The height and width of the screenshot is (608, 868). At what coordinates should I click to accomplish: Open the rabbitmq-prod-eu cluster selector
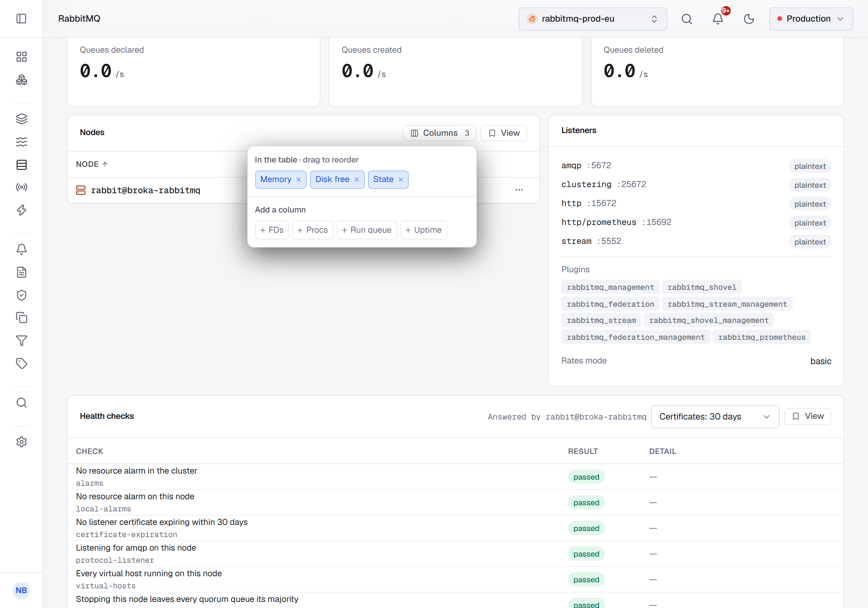(593, 19)
